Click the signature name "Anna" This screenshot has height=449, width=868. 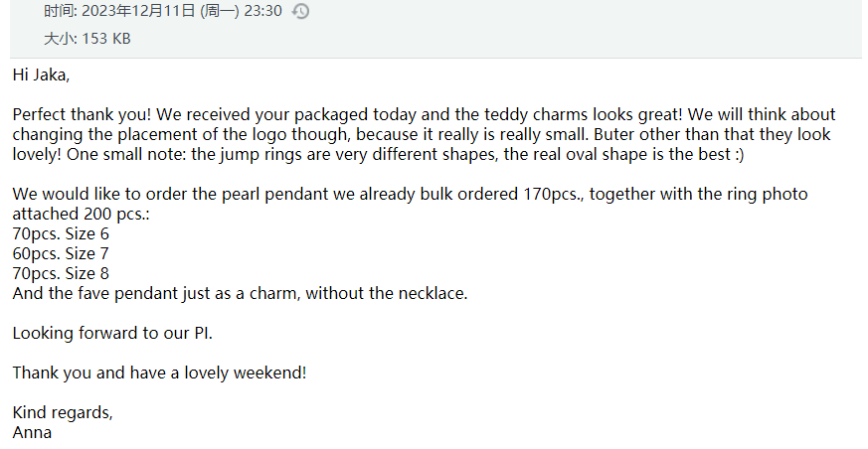[x=32, y=432]
